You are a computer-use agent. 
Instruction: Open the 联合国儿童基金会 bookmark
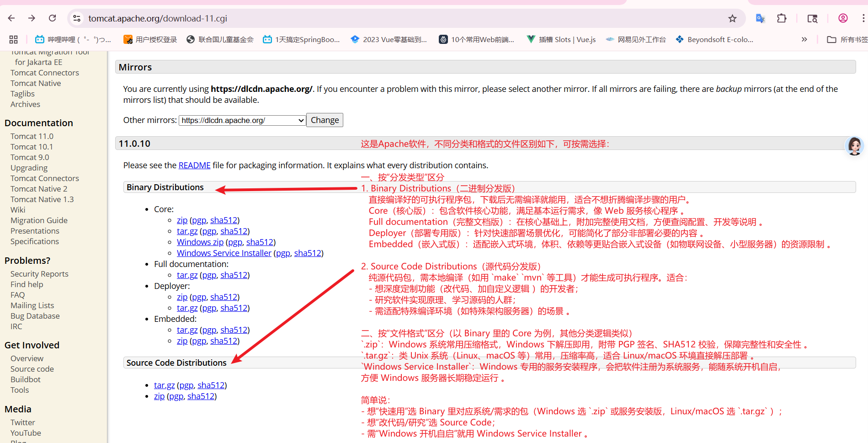point(220,39)
